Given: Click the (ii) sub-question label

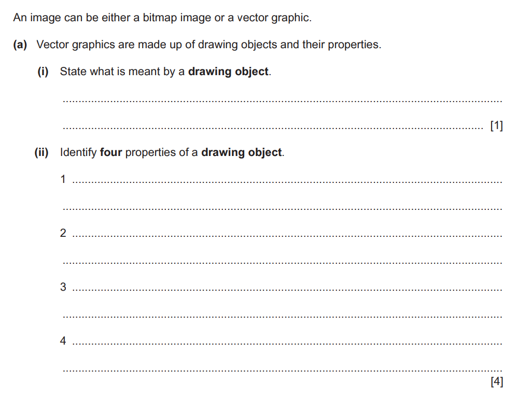Looking at the screenshot, I should coord(41,152).
